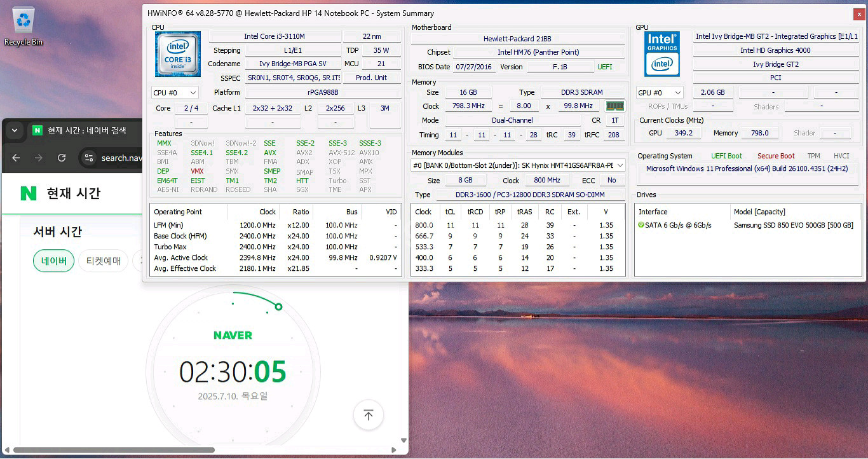Click the browser forward arrow
This screenshot has height=459, width=868.
[x=39, y=158]
